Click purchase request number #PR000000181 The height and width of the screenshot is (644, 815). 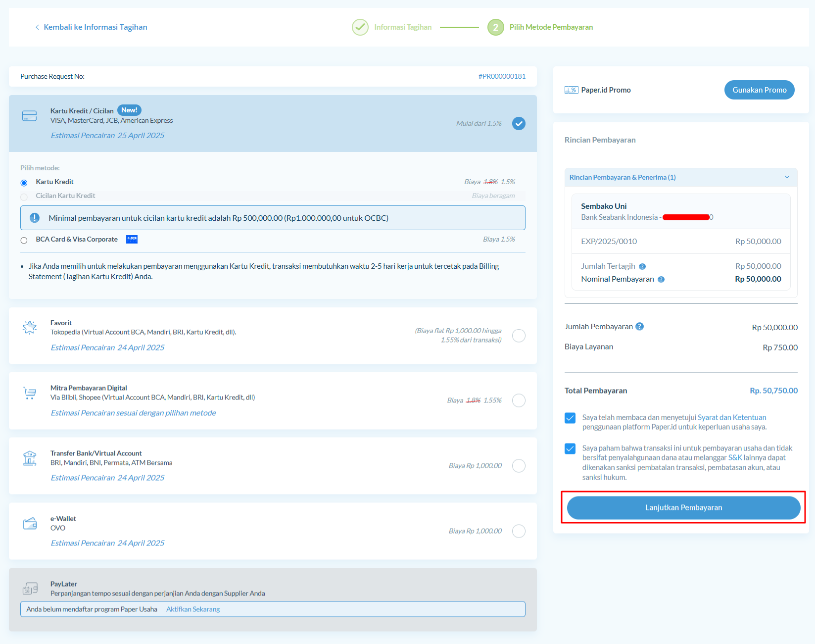click(502, 76)
